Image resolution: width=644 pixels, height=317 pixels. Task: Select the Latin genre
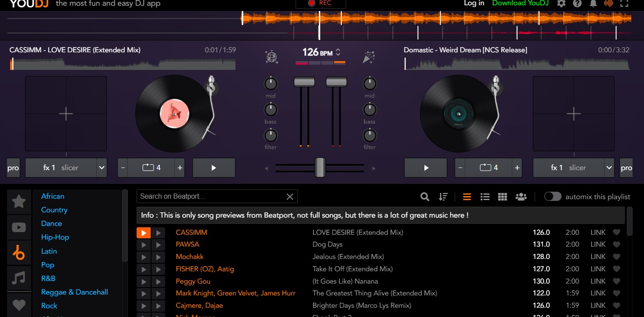[49, 251]
